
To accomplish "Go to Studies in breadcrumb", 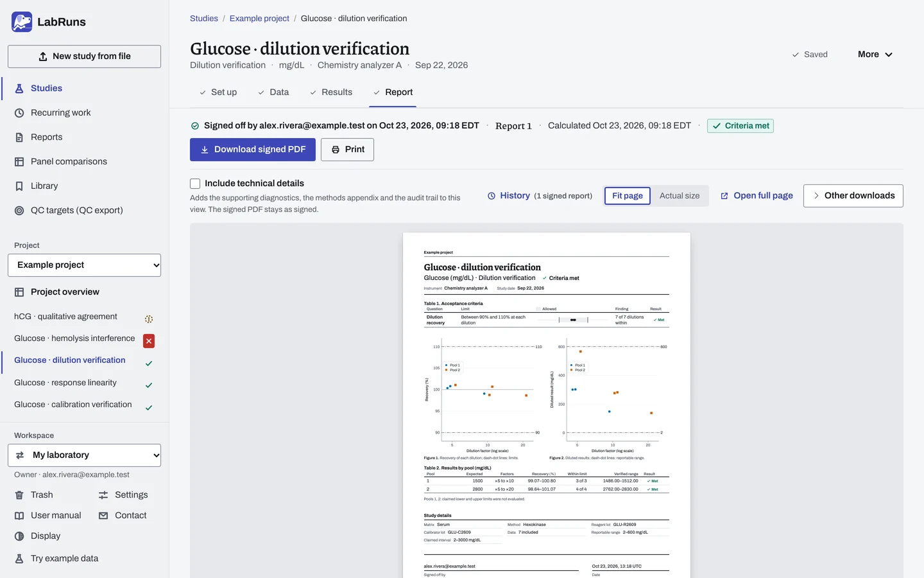I will (204, 19).
